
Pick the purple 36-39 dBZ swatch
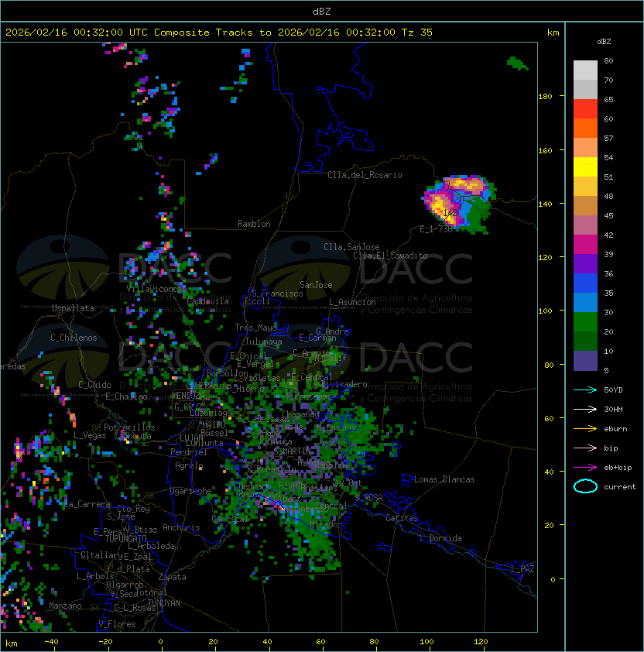click(x=585, y=263)
